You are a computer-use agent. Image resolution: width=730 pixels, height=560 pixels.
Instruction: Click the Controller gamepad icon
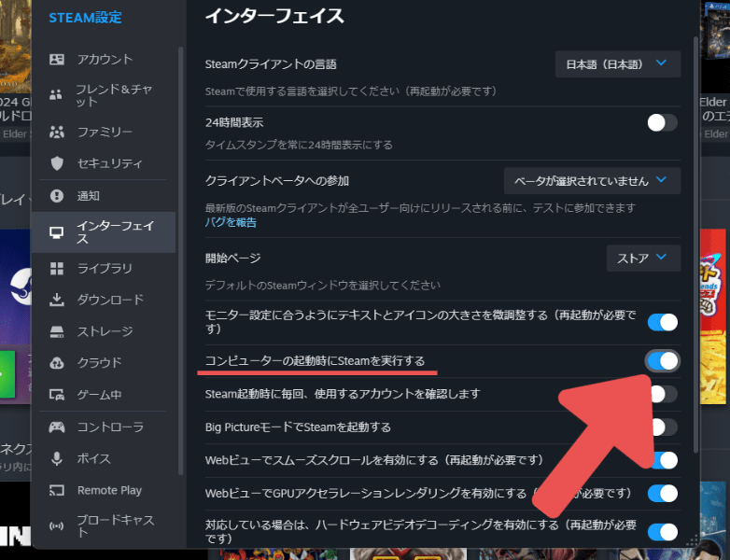coord(57,427)
